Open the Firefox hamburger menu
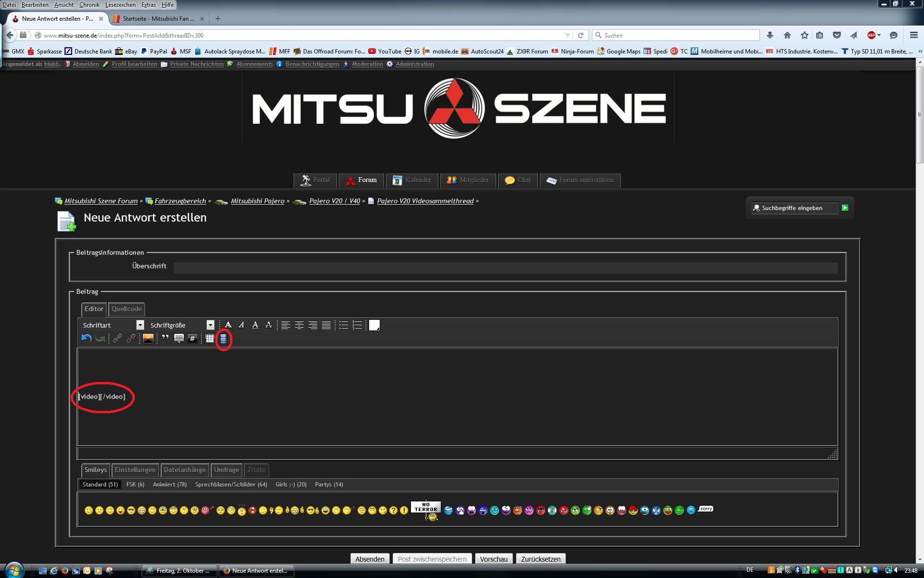 (913, 35)
